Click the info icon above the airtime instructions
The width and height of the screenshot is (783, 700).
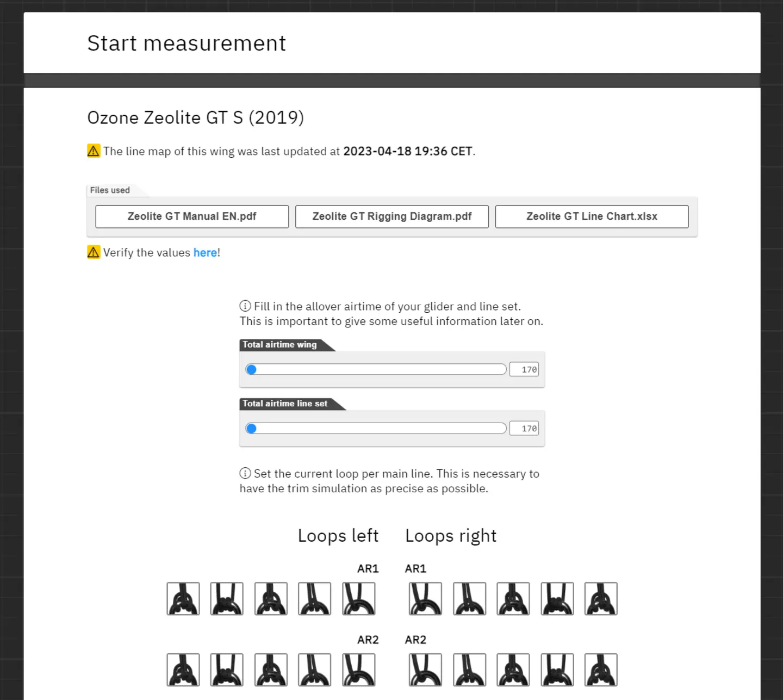246,306
